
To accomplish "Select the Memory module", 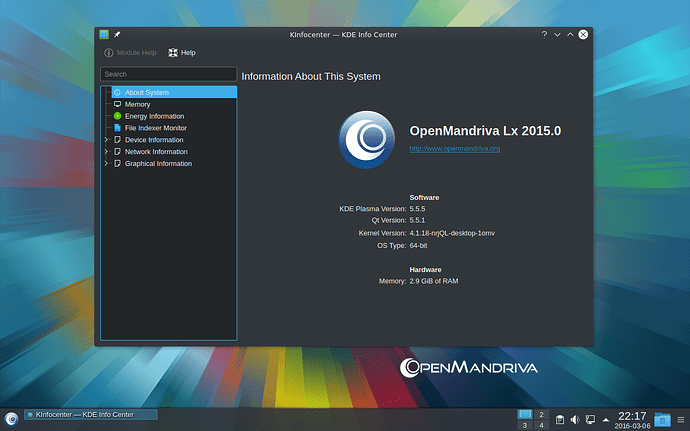I will tap(137, 104).
